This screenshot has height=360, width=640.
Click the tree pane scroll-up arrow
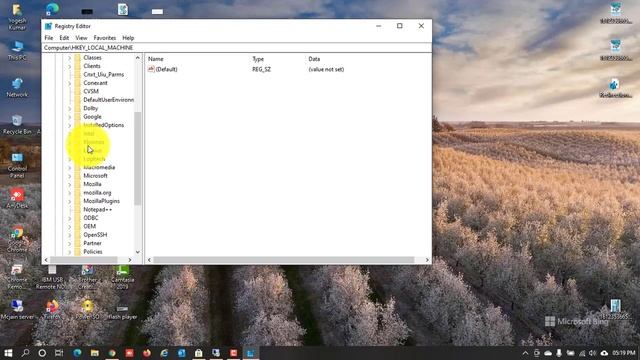(x=138, y=58)
